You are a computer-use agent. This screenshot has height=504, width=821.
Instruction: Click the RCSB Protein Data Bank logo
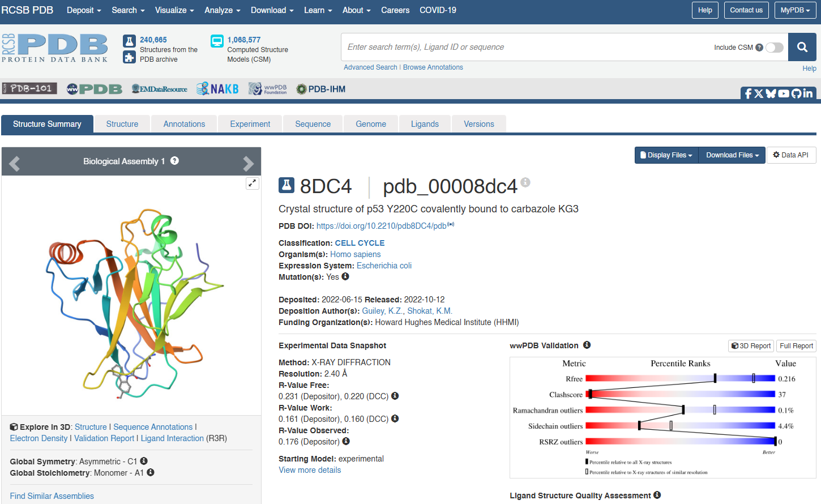[55, 48]
